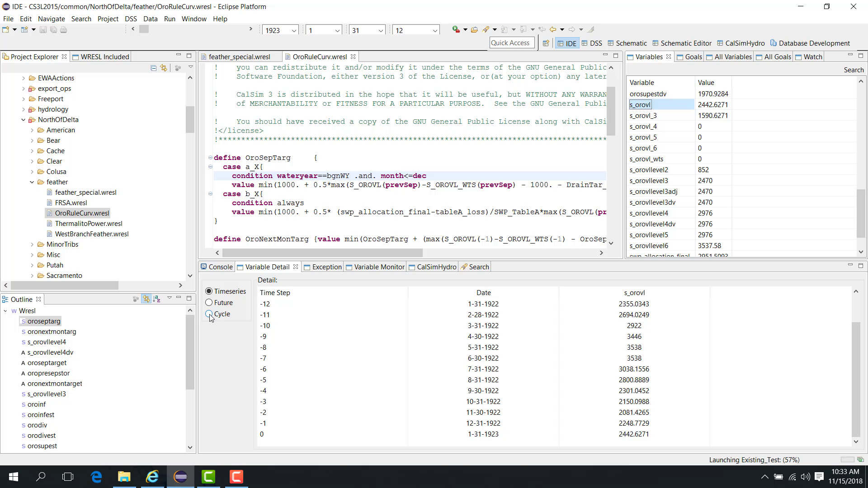Switch to Schematic Editor perspective

[682, 43]
